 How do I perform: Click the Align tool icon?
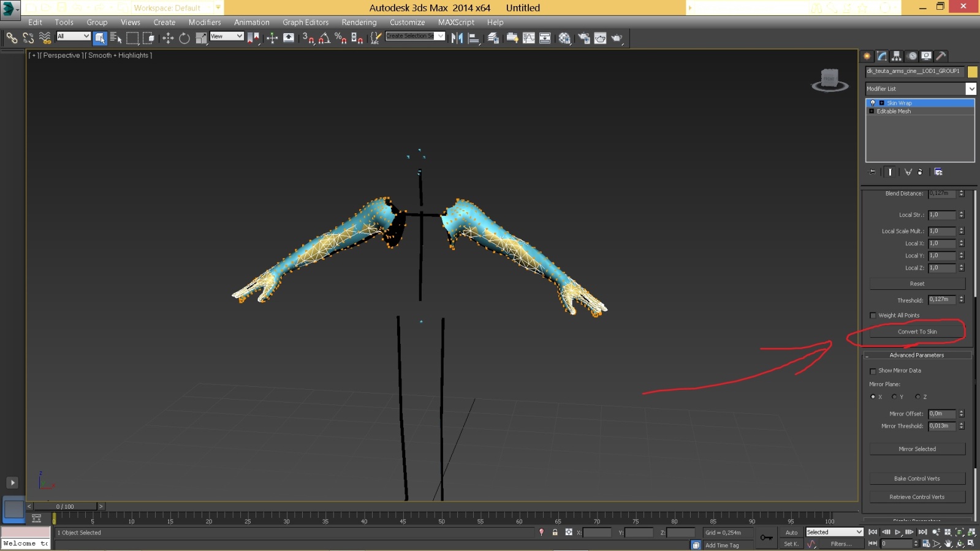coord(474,38)
